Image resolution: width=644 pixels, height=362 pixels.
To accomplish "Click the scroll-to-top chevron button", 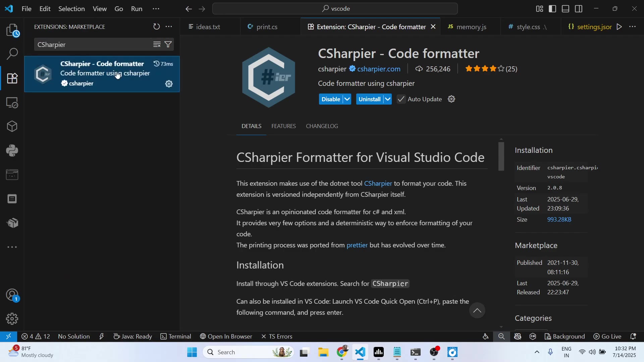I will coord(477,311).
